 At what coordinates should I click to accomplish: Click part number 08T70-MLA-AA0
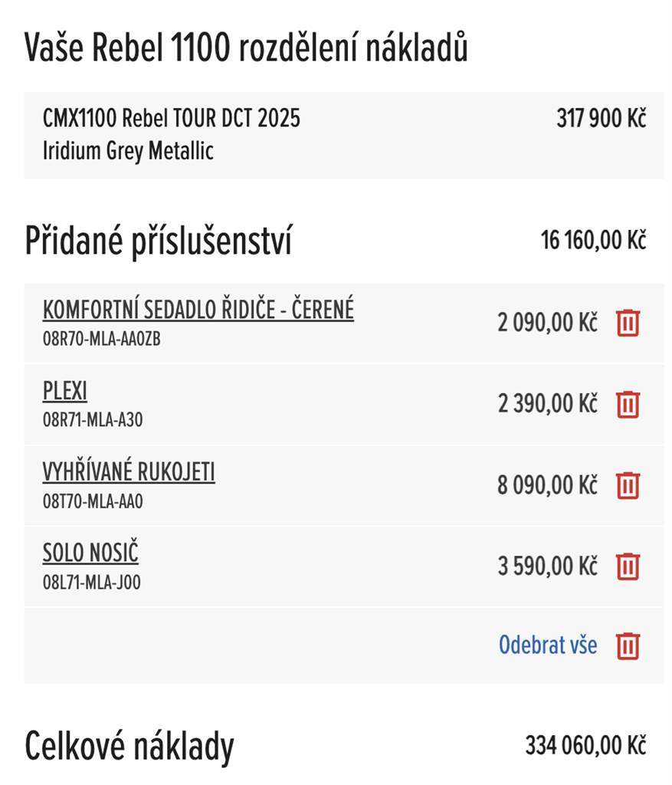(93, 501)
